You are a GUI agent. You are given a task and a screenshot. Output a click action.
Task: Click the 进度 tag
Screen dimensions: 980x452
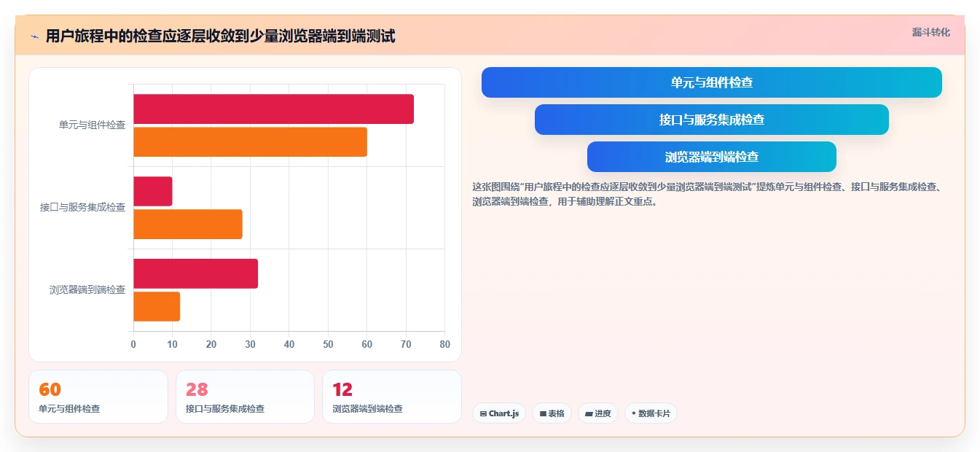tap(597, 413)
